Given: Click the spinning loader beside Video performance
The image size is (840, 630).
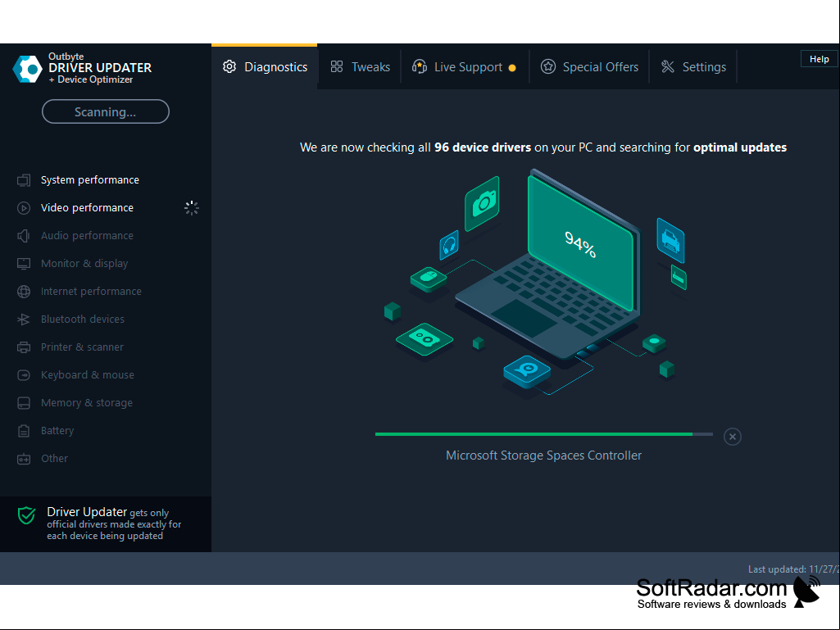Looking at the screenshot, I should (191, 208).
